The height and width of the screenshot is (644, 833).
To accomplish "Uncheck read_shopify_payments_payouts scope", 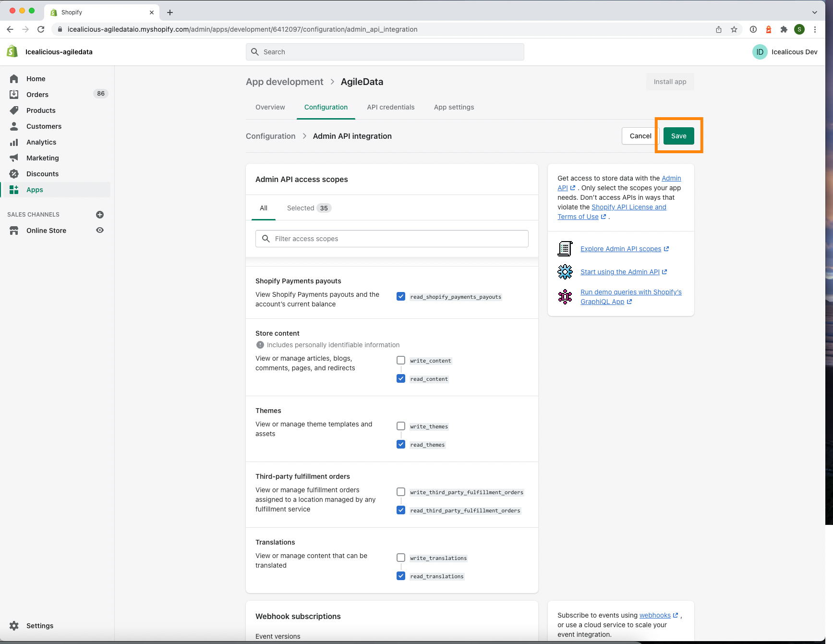I will point(401,296).
